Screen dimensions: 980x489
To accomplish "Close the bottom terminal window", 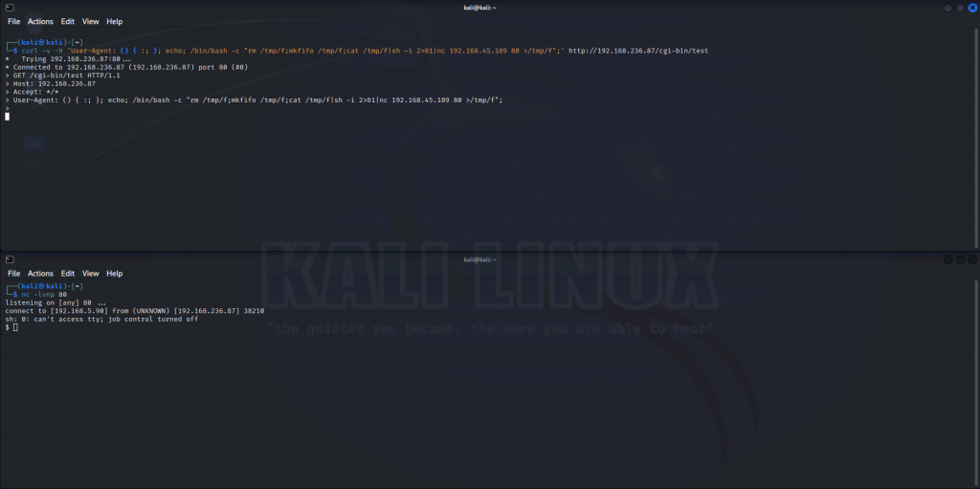I will pyautogui.click(x=972, y=259).
